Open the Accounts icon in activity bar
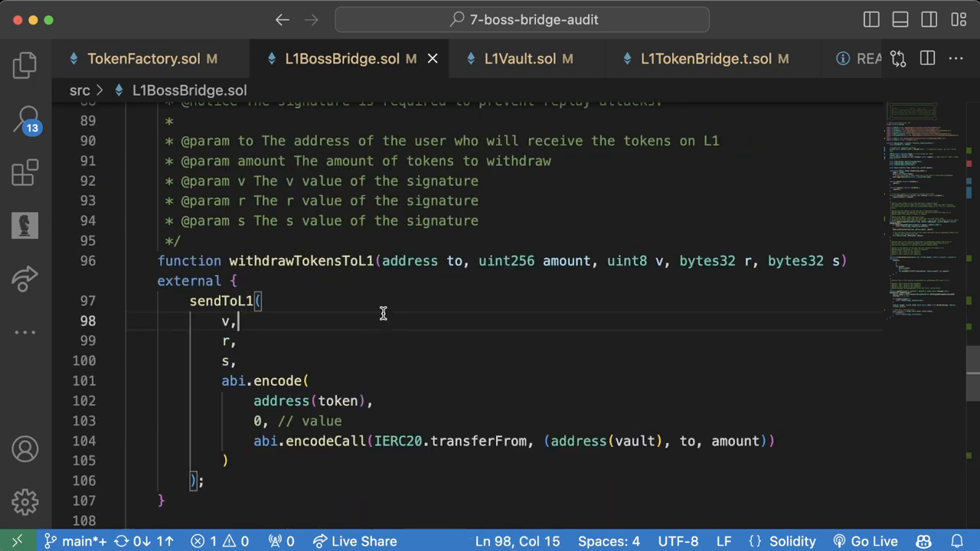The height and width of the screenshot is (551, 980). (24, 449)
